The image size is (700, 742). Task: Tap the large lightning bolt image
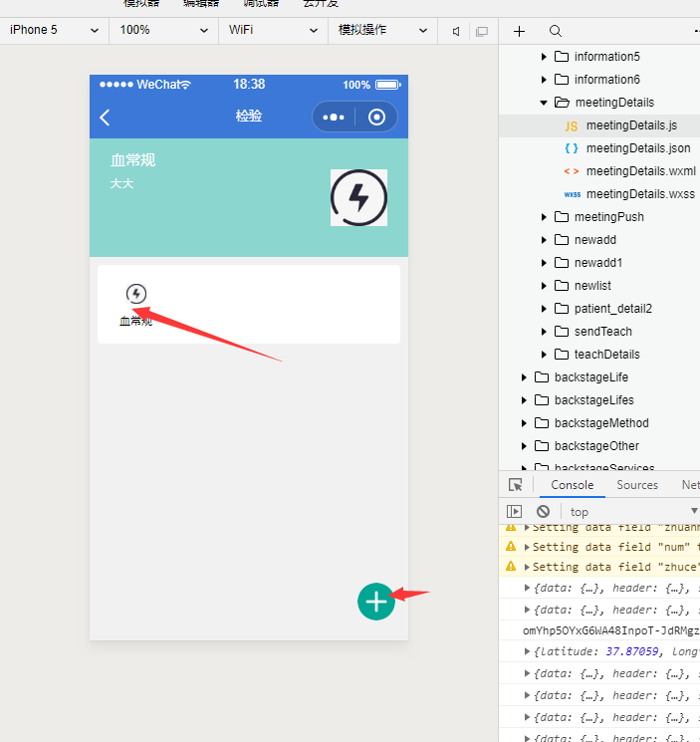pos(359,198)
